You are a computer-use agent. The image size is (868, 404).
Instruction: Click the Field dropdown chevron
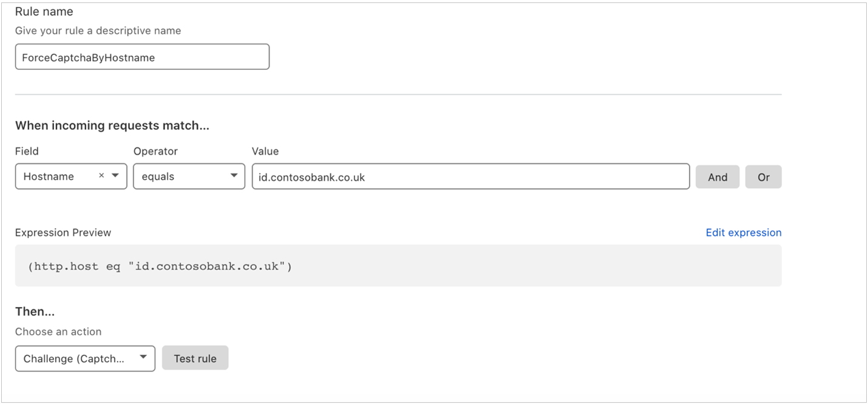pyautogui.click(x=116, y=177)
